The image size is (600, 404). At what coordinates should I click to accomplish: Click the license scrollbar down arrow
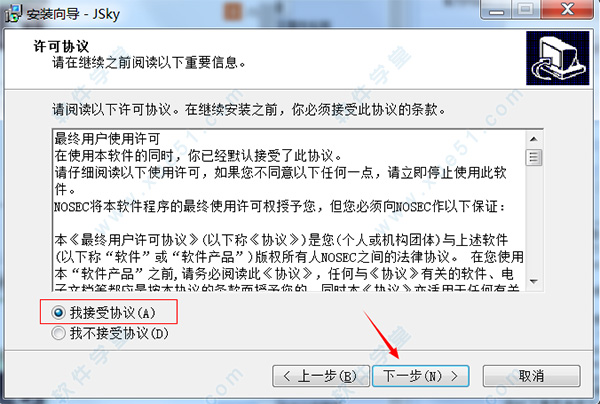pyautogui.click(x=534, y=282)
